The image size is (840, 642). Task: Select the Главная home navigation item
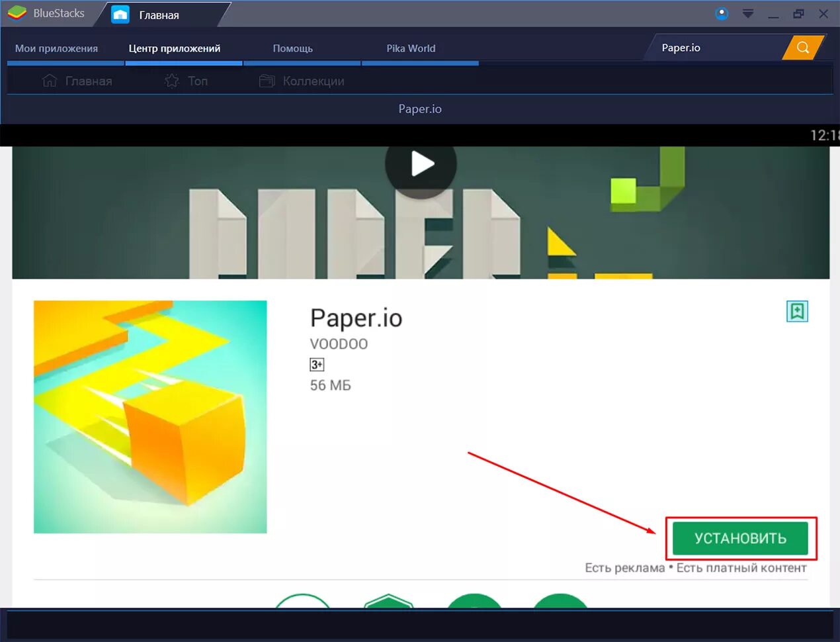pyautogui.click(x=77, y=81)
